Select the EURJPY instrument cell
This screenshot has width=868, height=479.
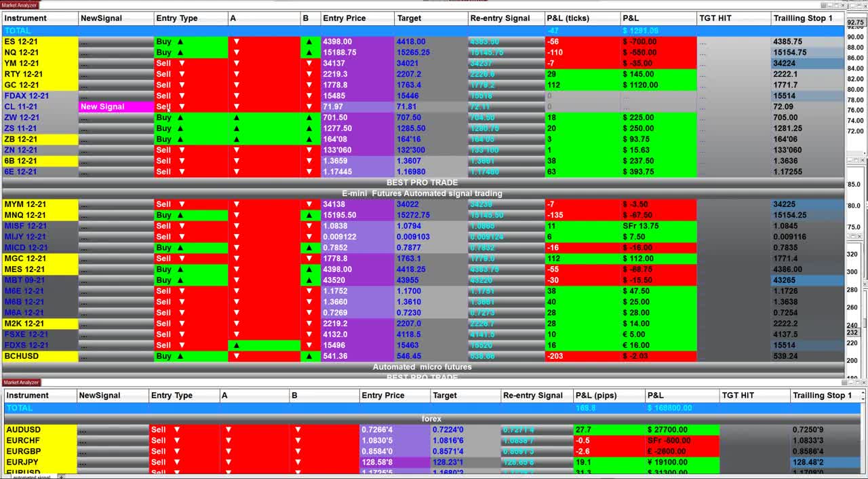(x=39, y=462)
